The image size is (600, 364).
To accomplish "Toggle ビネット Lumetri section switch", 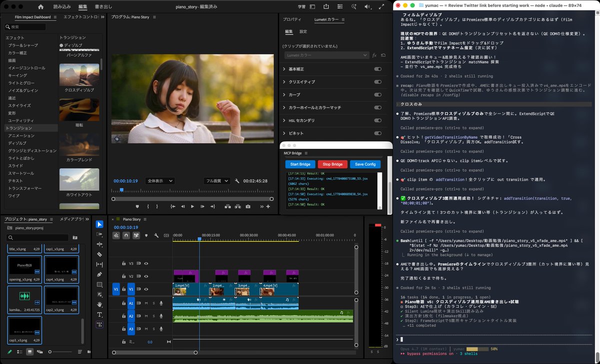I will coord(377,133).
